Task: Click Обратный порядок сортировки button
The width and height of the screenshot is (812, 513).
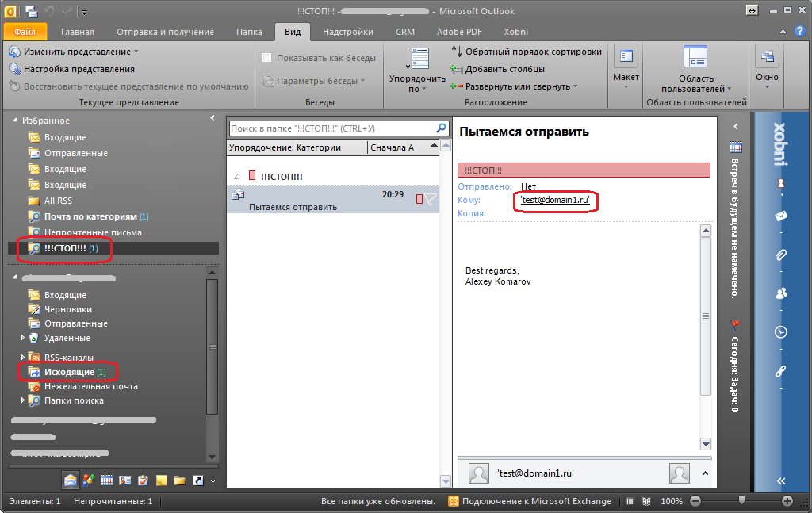Action: 527,52
